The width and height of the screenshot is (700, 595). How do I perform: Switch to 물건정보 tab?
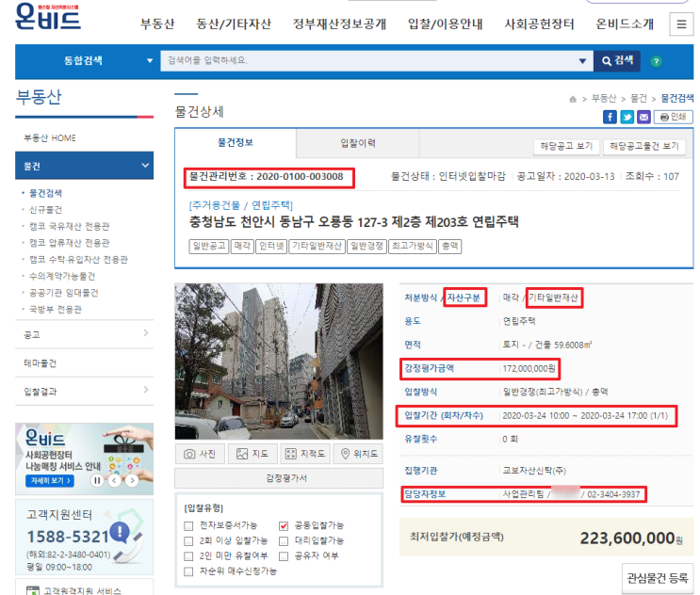point(236,143)
